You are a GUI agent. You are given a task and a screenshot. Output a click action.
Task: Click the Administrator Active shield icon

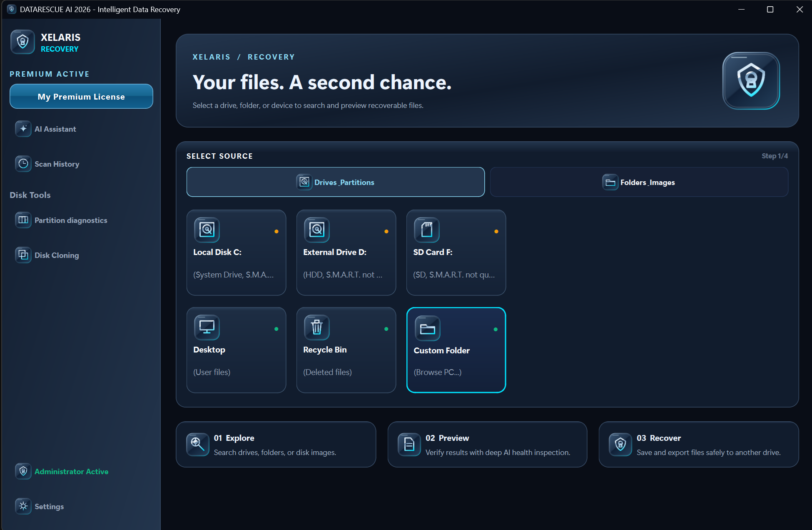(x=23, y=471)
